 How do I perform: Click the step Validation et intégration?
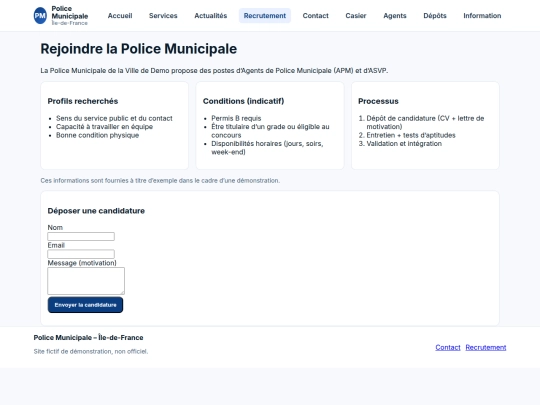[404, 144]
